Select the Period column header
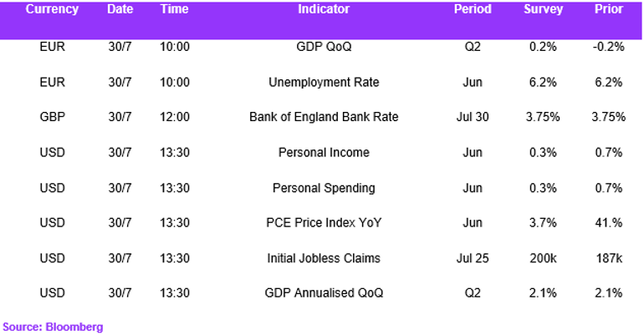Screen dimensions: 644x335 click(473, 9)
